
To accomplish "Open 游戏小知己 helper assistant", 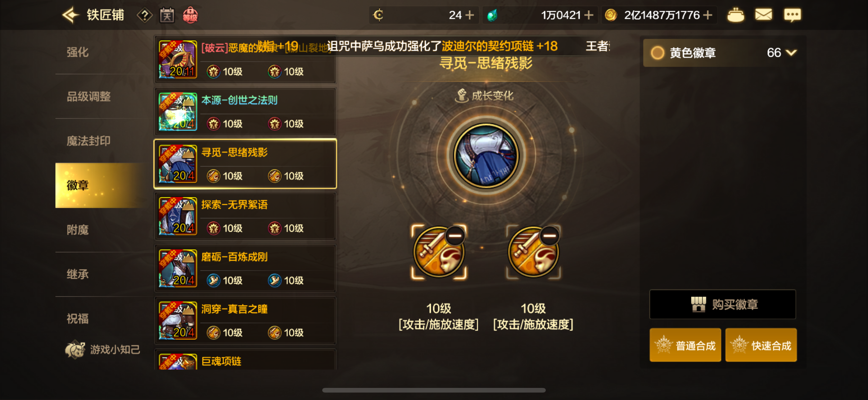I will (102, 349).
